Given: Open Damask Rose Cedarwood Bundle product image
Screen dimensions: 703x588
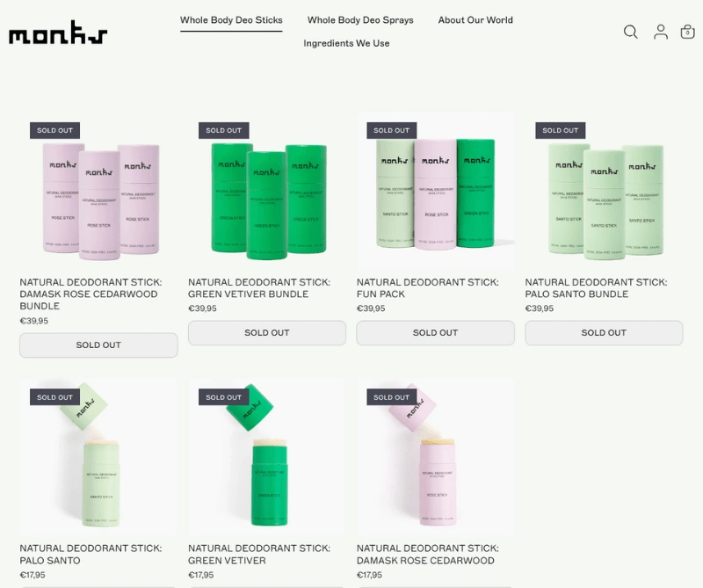Looking at the screenshot, I should tap(98, 192).
